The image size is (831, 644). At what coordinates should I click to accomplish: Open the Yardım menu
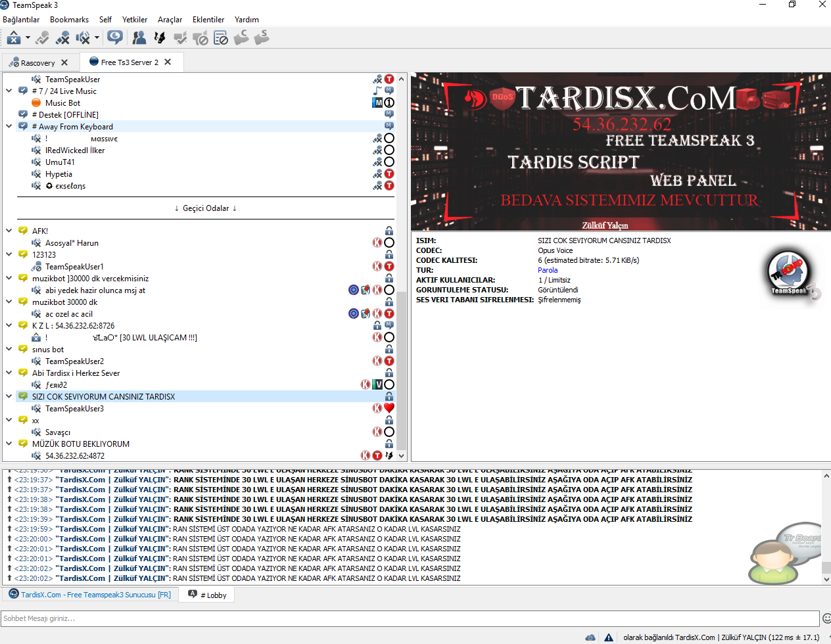pyautogui.click(x=247, y=20)
